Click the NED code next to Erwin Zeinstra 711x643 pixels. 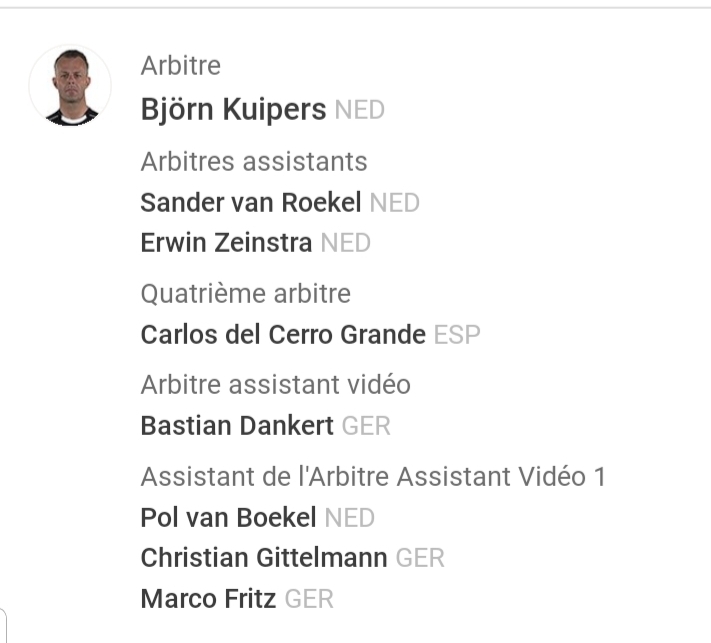[345, 244]
